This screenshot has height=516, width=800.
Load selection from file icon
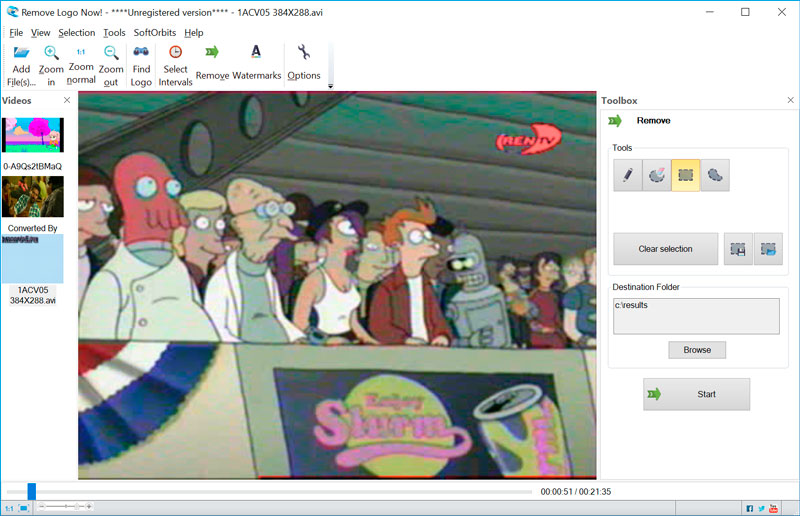pos(768,249)
